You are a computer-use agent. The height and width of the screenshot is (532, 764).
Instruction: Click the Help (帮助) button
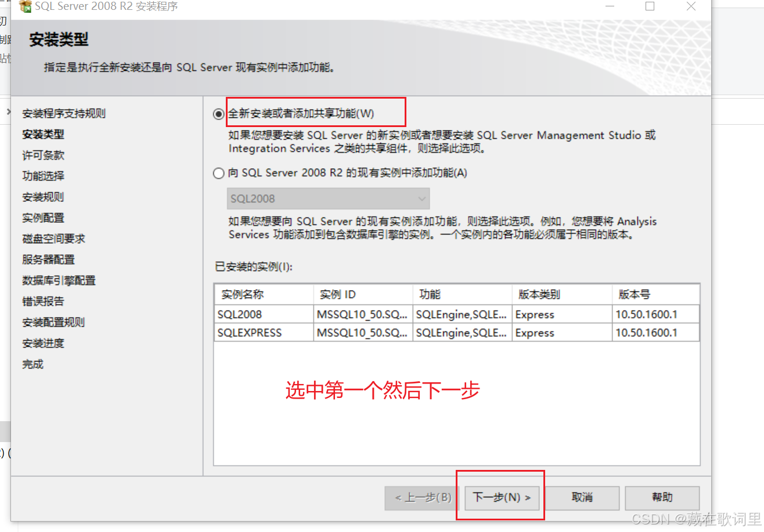(662, 498)
